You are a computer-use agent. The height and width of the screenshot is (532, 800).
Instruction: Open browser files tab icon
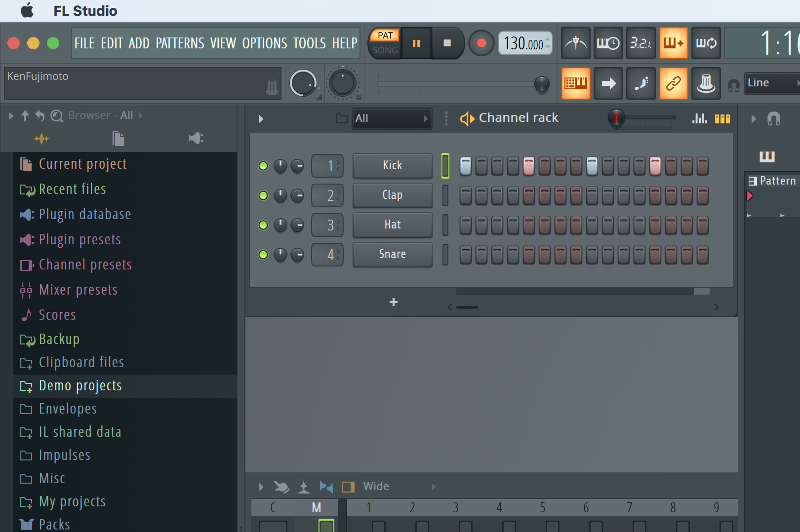(118, 139)
